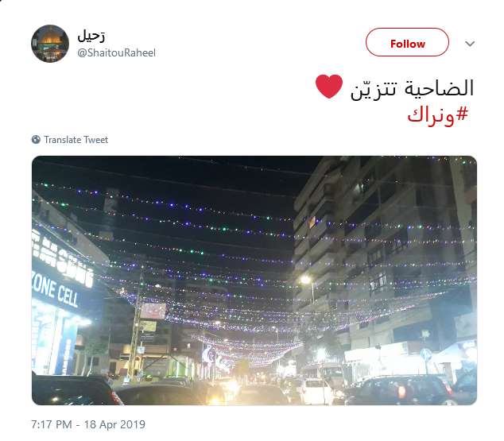
Task: Expand the tweet options chevron menu
Action: click(470, 44)
